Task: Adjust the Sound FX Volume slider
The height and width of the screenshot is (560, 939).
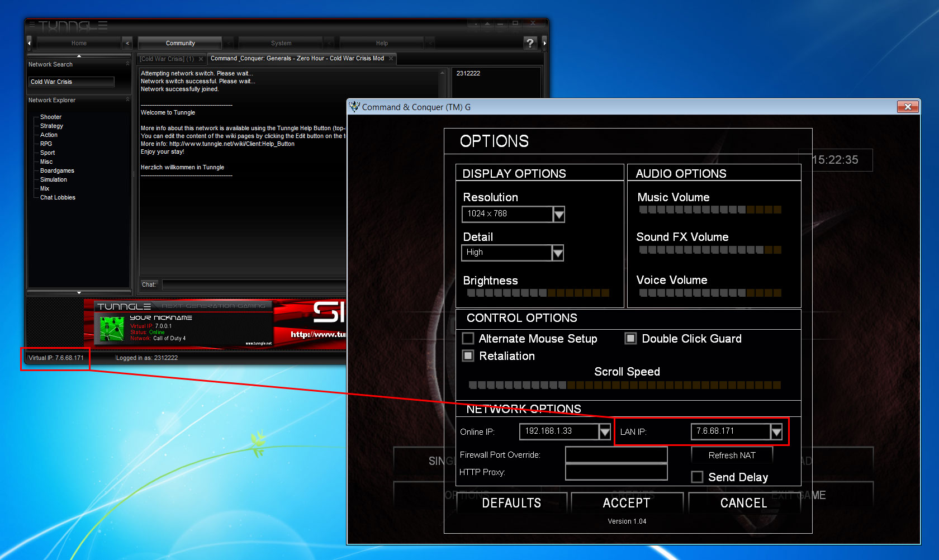Action: [x=710, y=250]
